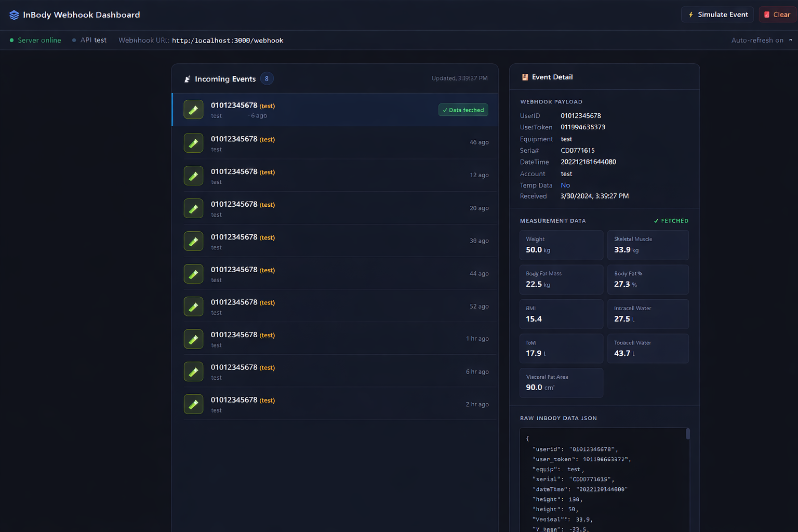The width and height of the screenshot is (798, 532).
Task: Click the serial value CD0771615
Action: point(578,151)
